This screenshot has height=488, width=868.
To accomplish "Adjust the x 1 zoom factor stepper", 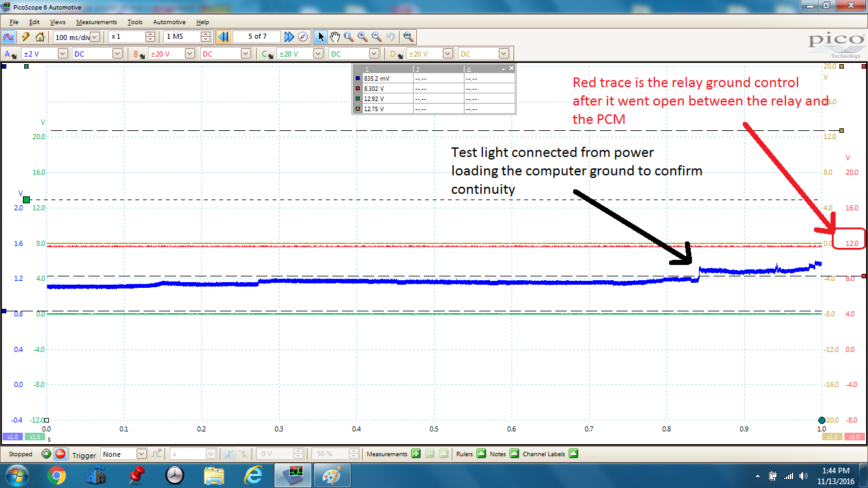I will tap(150, 37).
